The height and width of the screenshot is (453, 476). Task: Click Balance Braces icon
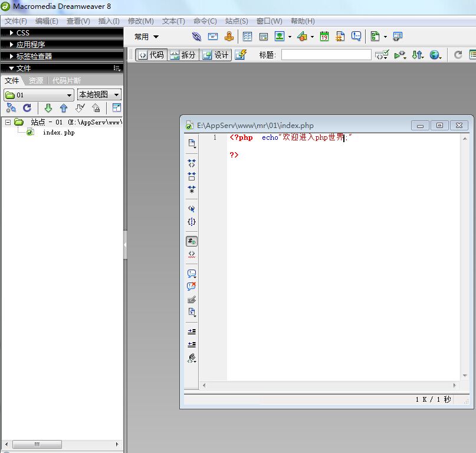pyautogui.click(x=192, y=222)
